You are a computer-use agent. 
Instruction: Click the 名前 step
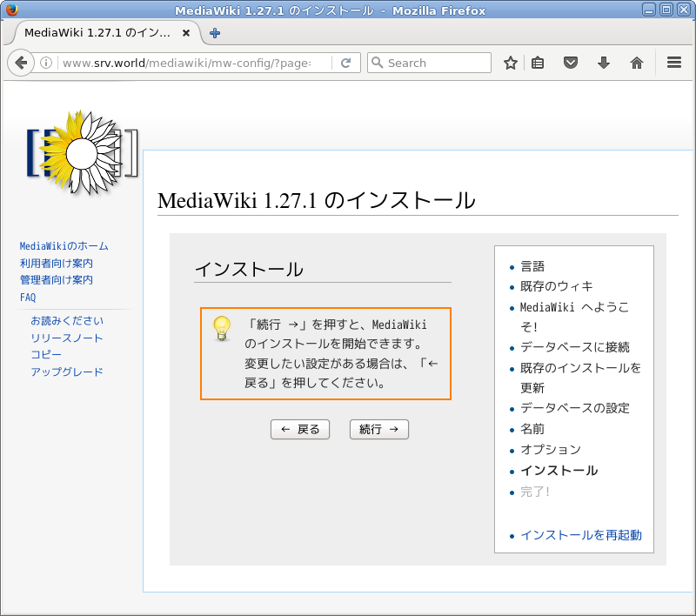tap(532, 429)
